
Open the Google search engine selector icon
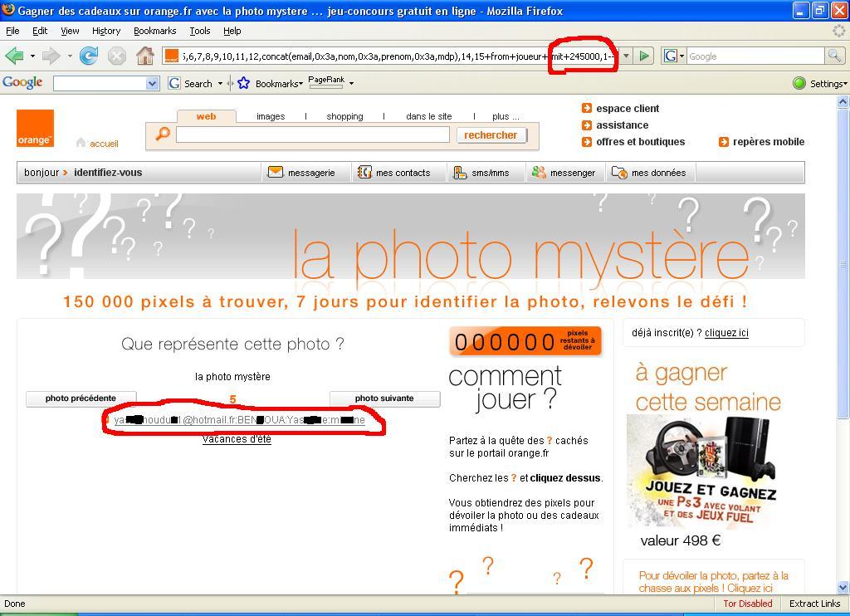coord(674,56)
